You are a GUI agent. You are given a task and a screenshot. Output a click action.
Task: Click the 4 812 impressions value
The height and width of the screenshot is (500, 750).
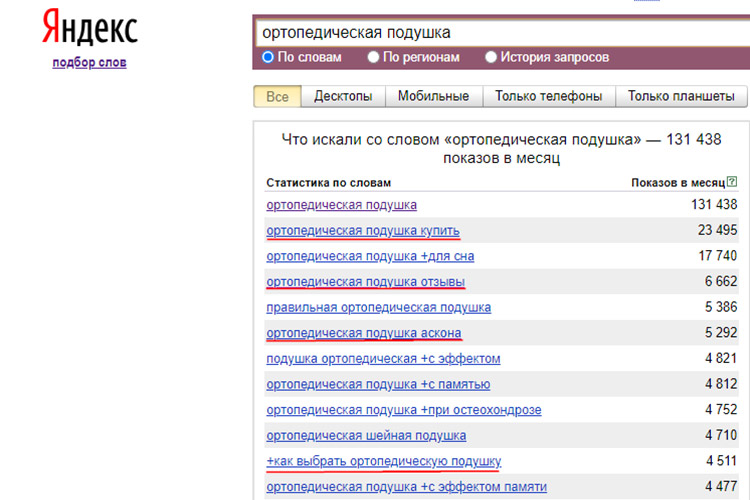click(x=721, y=384)
